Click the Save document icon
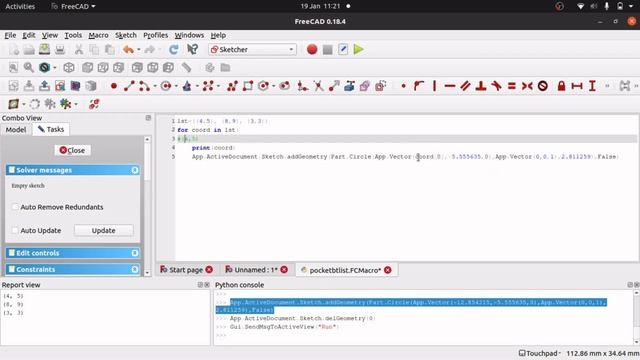640x360 pixels. (x=44, y=49)
